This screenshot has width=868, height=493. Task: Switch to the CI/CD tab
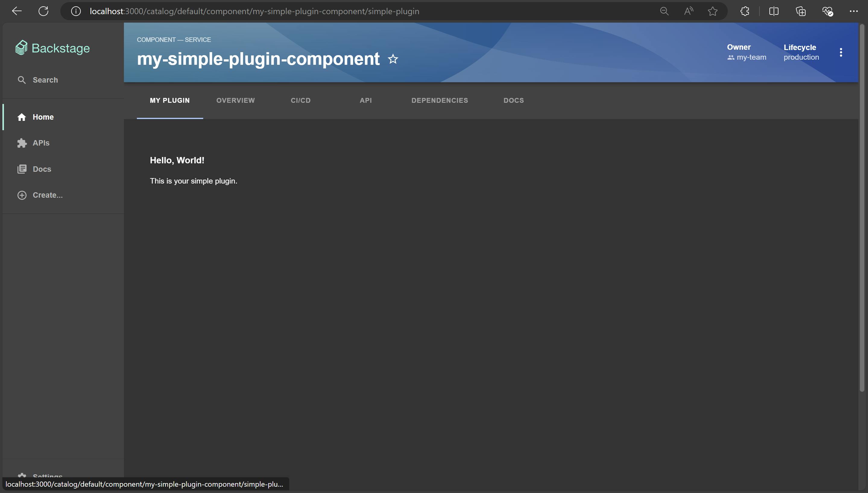pyautogui.click(x=300, y=101)
